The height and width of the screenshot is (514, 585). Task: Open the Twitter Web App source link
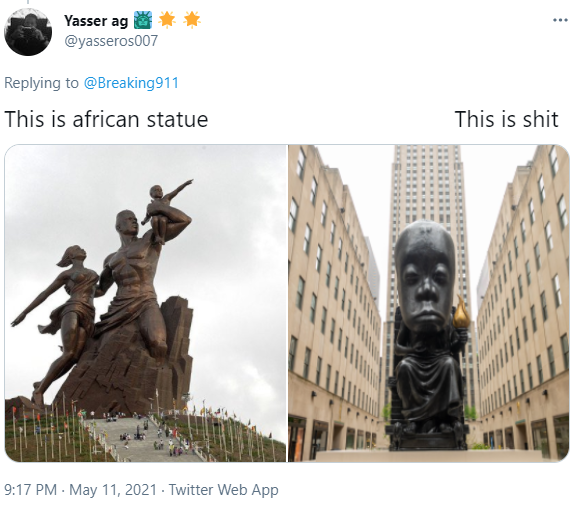pyautogui.click(x=223, y=490)
